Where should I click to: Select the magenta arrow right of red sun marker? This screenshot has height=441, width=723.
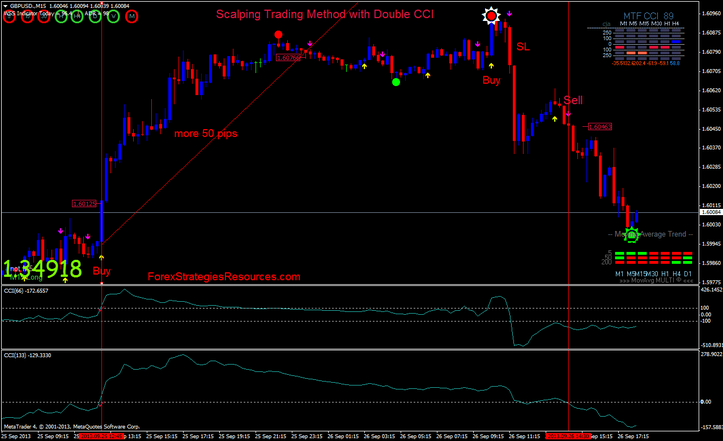click(x=509, y=14)
